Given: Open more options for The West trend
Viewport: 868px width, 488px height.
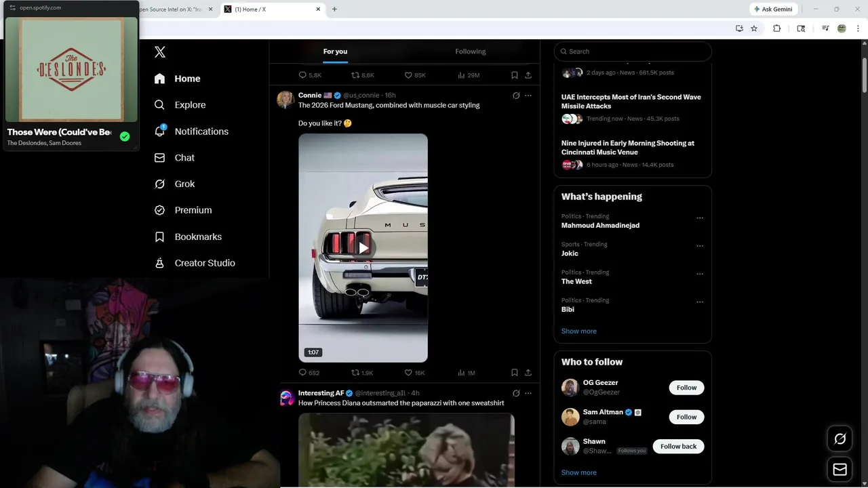Looking at the screenshot, I should 700,274.
